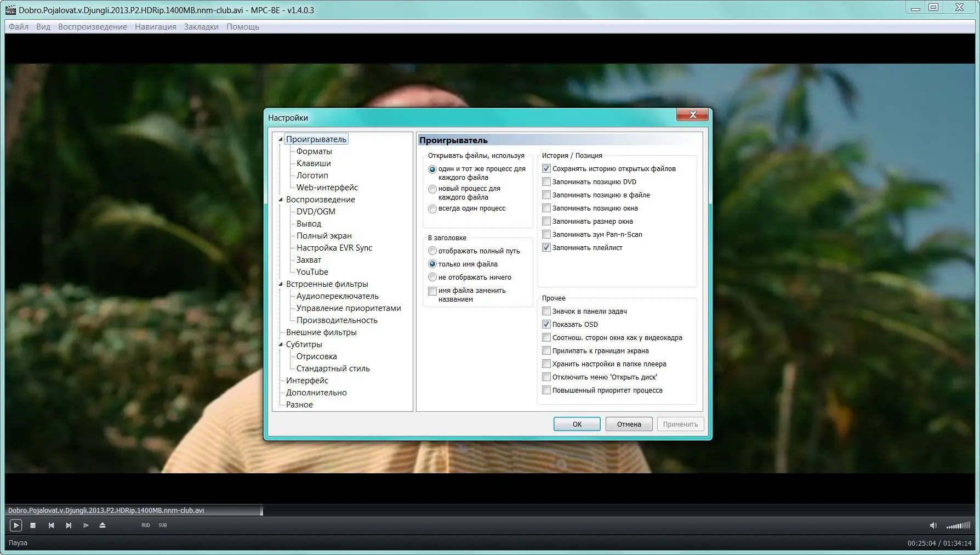This screenshot has width=980, height=555.
Task: Enable Запоминать позицию окна checkbox
Action: [x=546, y=208]
